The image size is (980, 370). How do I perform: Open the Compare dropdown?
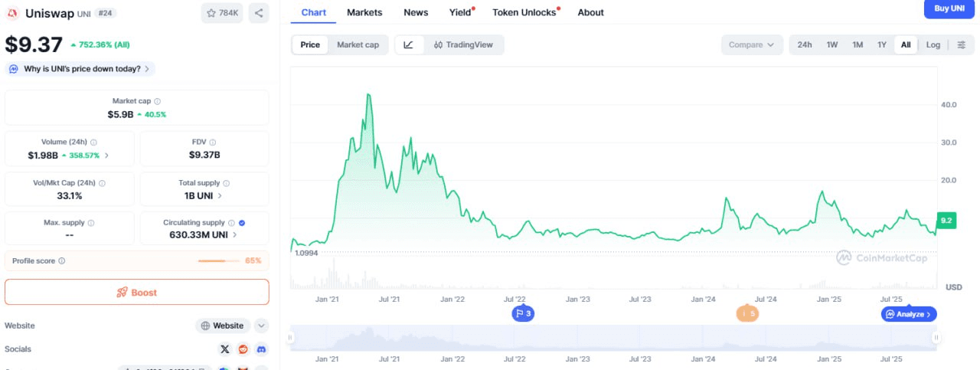(x=752, y=45)
